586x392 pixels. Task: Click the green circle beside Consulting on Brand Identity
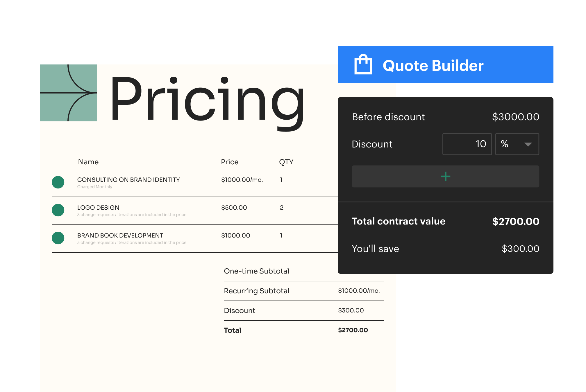click(x=58, y=182)
